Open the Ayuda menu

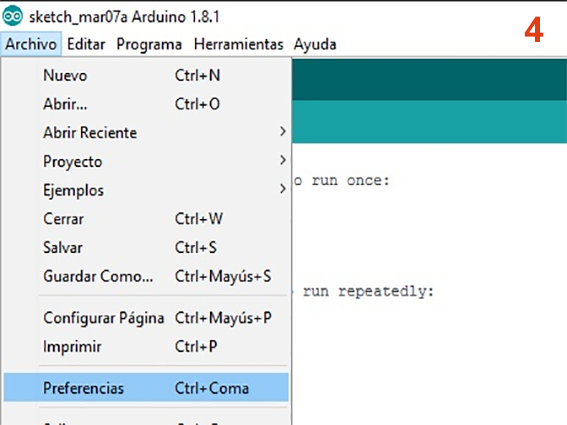315,44
